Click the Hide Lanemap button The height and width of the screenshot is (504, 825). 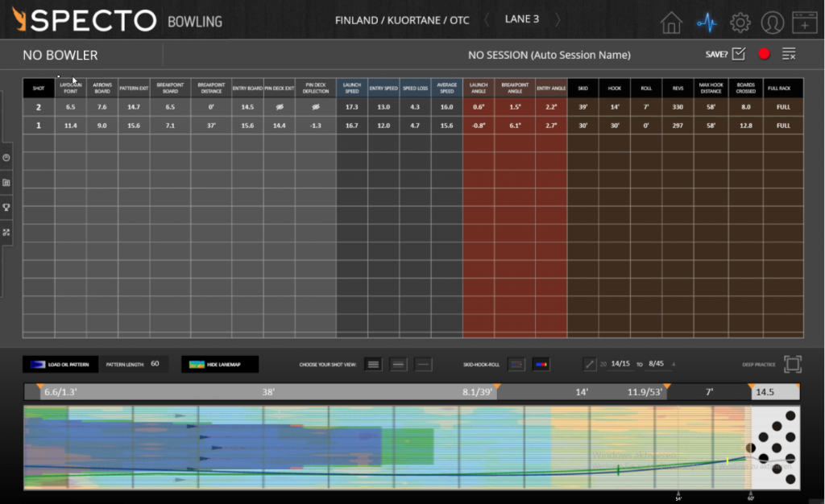(220, 365)
